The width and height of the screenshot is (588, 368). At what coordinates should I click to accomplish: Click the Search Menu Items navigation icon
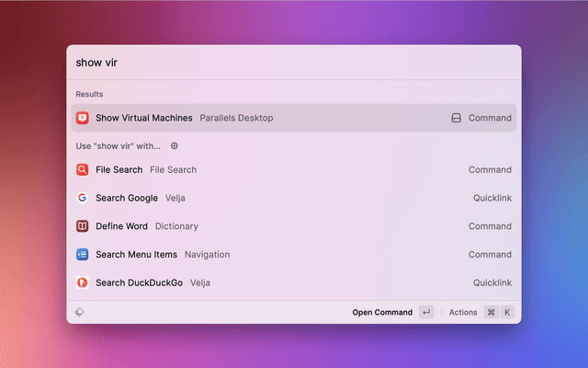[83, 255]
